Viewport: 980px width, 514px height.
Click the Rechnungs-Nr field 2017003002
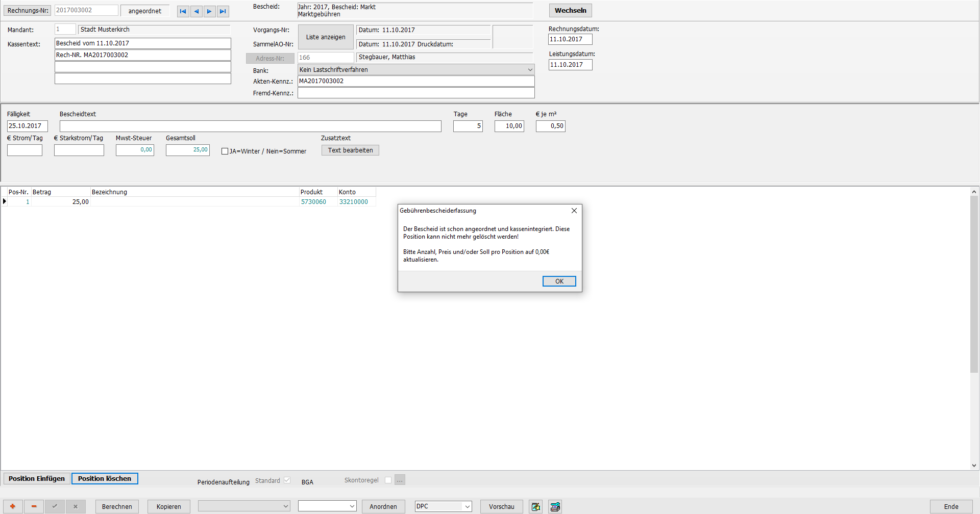tap(86, 10)
